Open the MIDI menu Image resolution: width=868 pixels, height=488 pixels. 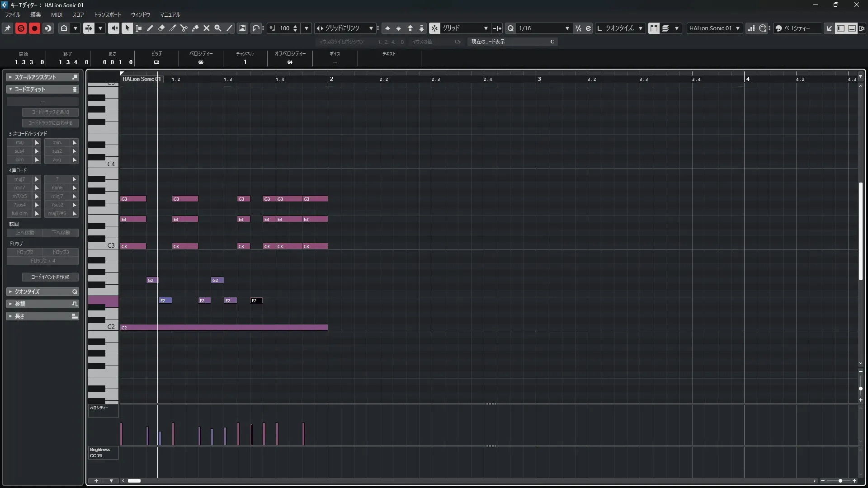57,14
